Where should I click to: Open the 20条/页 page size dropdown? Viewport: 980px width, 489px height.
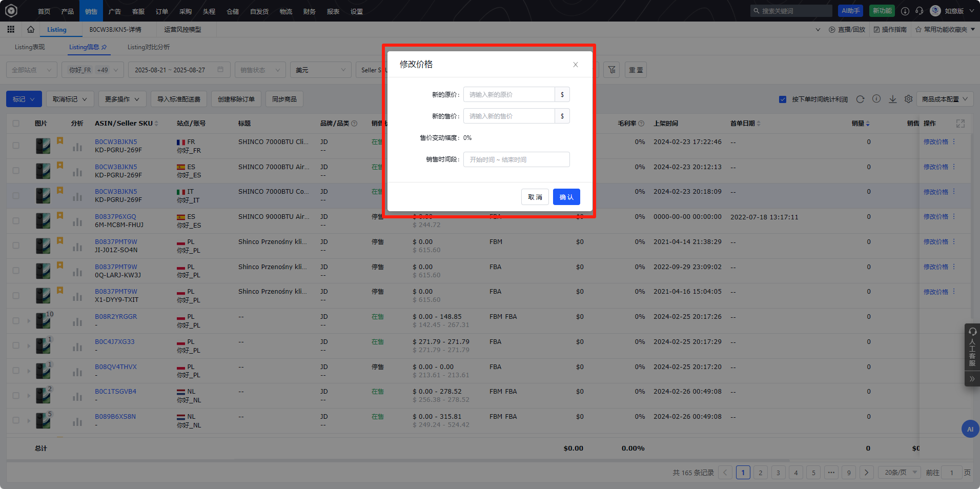click(x=900, y=473)
